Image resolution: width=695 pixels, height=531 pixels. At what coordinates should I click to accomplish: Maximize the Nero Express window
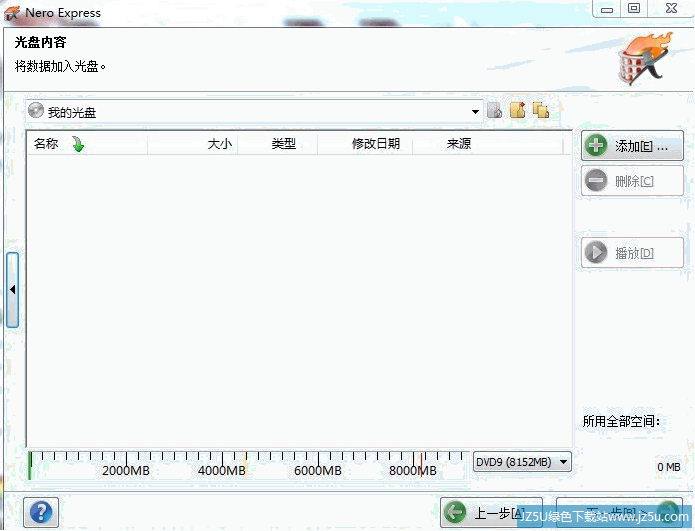tap(634, 8)
